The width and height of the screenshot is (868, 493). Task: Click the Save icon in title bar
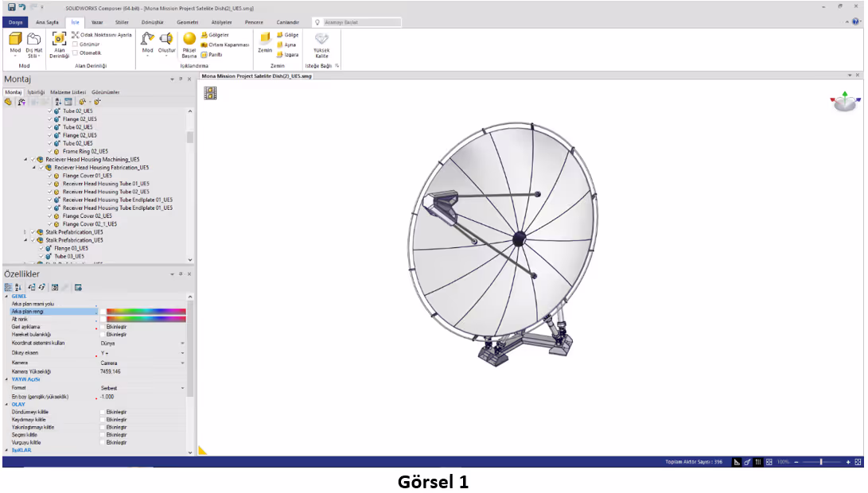[x=12, y=7]
